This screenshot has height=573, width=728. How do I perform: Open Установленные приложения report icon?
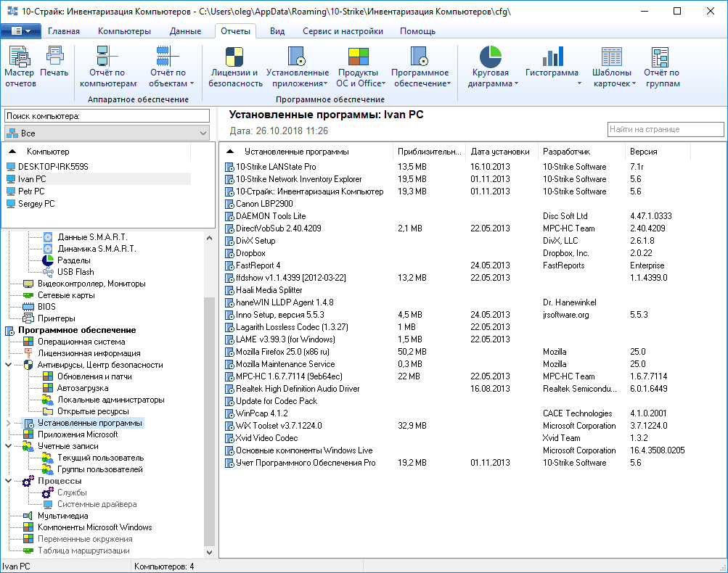pyautogui.click(x=297, y=56)
